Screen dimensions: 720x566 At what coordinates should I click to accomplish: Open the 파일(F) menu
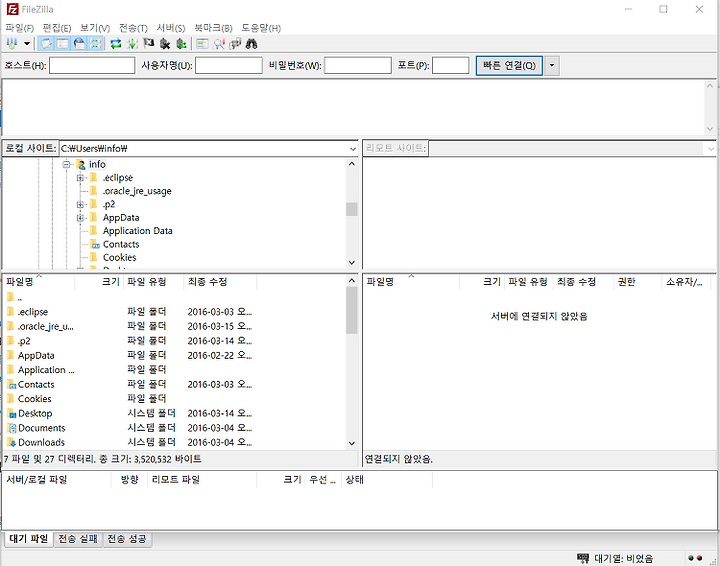click(x=19, y=28)
